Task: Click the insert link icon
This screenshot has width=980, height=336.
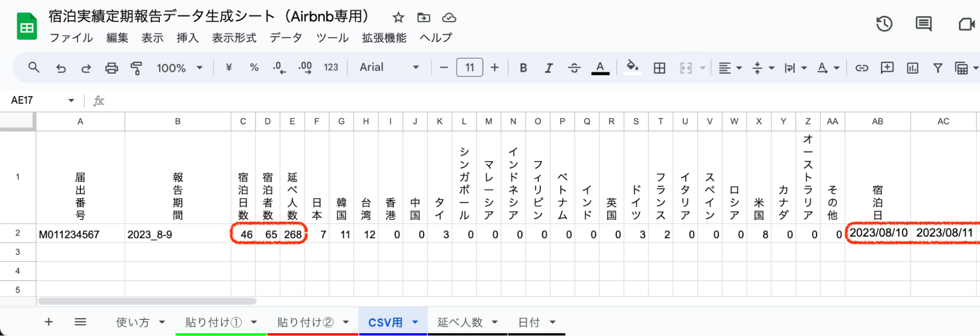Action: pyautogui.click(x=861, y=68)
